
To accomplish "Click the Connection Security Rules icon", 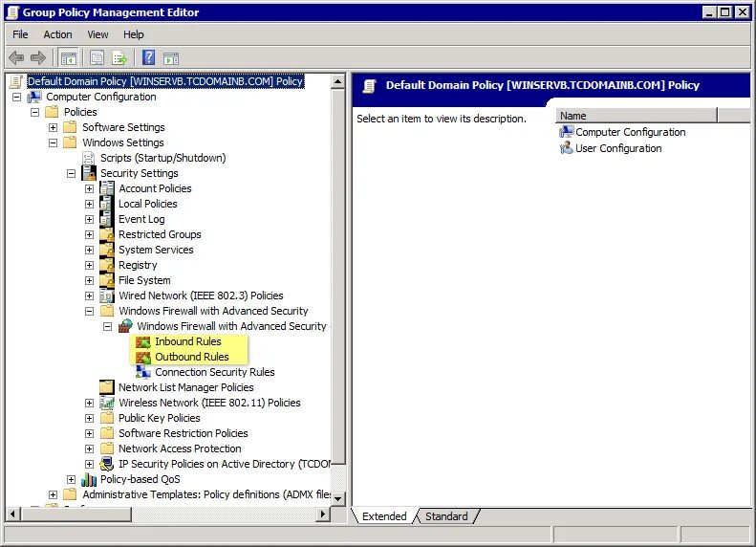I will pyautogui.click(x=143, y=372).
